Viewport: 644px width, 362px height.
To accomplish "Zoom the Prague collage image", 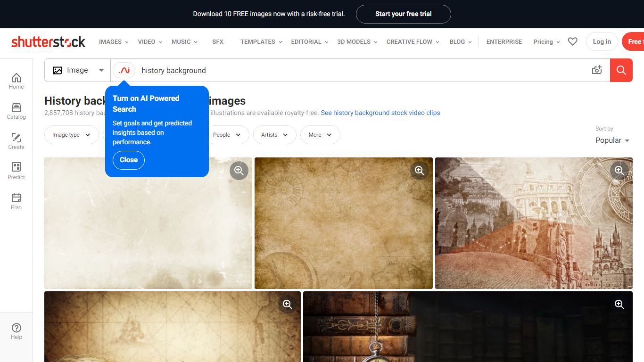I will (619, 171).
